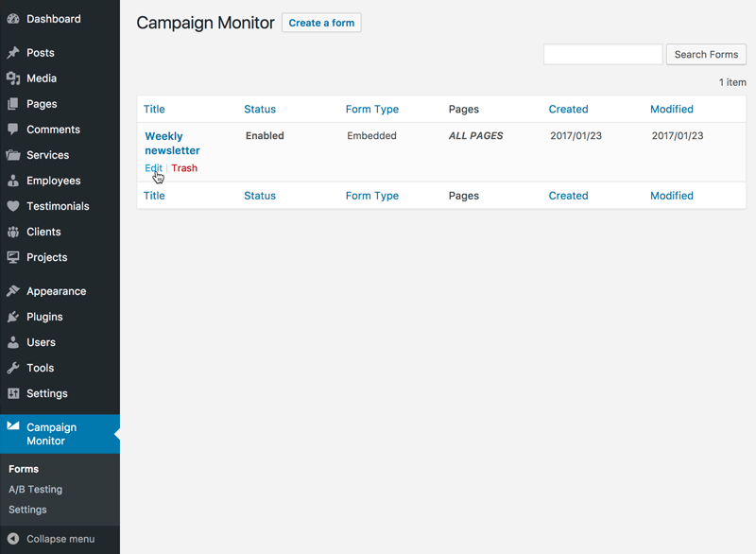Click the Settings sliders icon
This screenshot has height=554, width=756.
click(x=13, y=393)
